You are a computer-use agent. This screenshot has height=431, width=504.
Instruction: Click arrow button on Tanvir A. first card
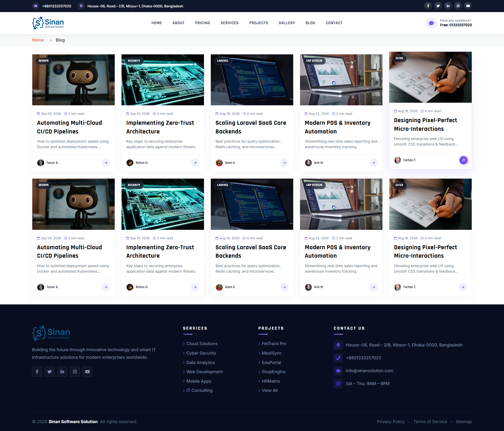click(x=106, y=163)
